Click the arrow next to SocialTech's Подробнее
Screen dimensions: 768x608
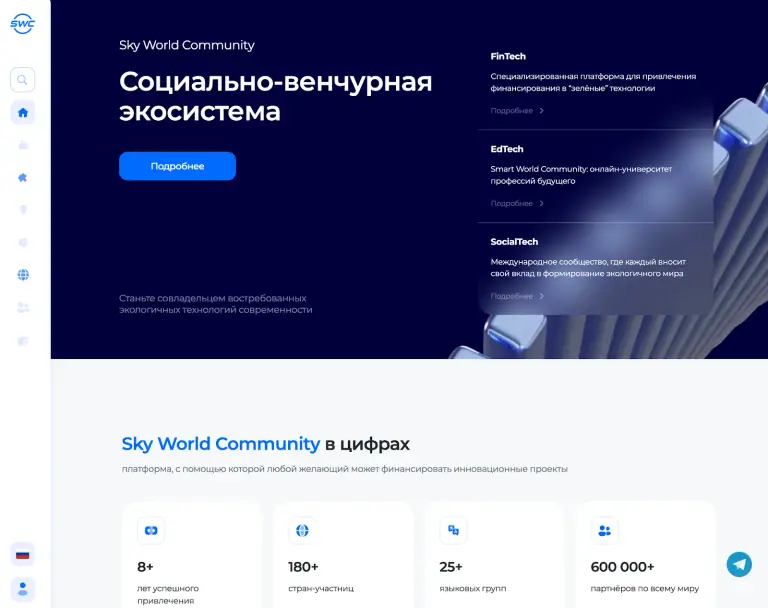coord(542,296)
